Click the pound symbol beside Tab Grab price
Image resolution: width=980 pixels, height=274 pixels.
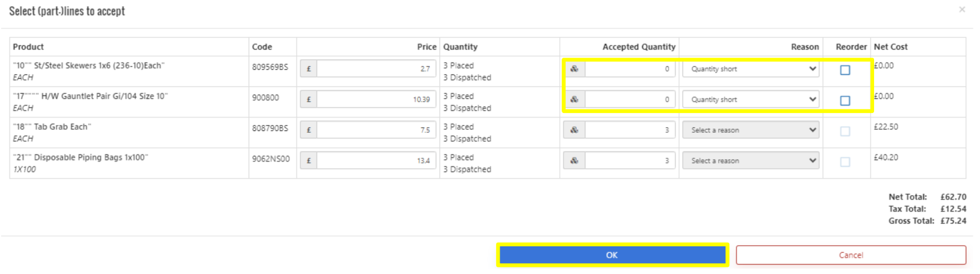coord(309,130)
